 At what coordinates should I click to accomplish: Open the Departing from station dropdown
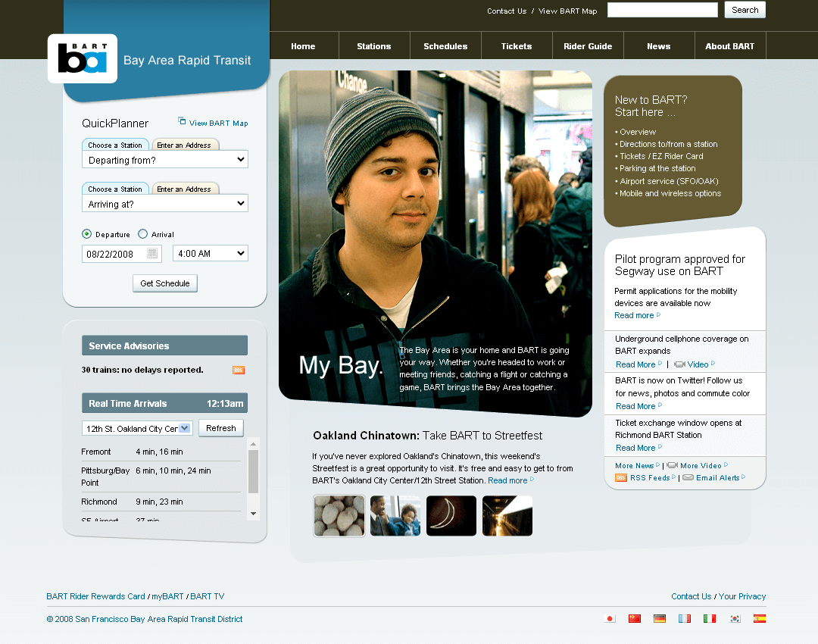tap(165, 160)
